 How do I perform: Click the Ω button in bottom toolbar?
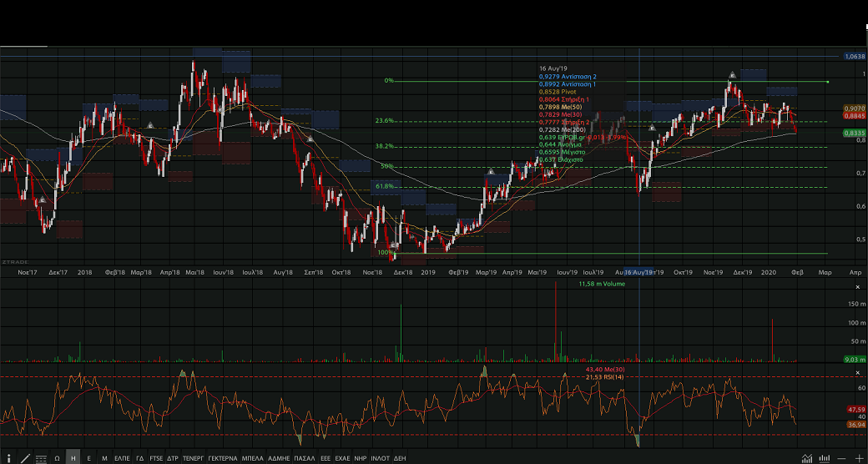coord(57,458)
